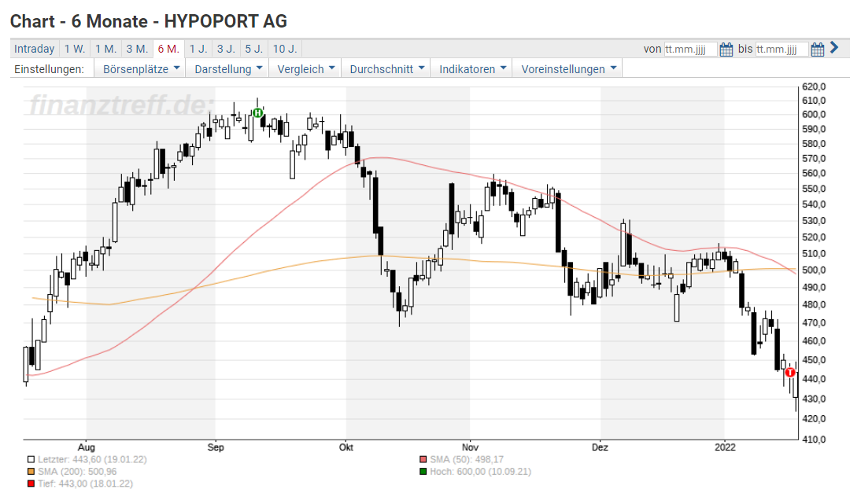Select the 5 J. time range tab
The height and width of the screenshot is (504, 861).
(x=254, y=49)
